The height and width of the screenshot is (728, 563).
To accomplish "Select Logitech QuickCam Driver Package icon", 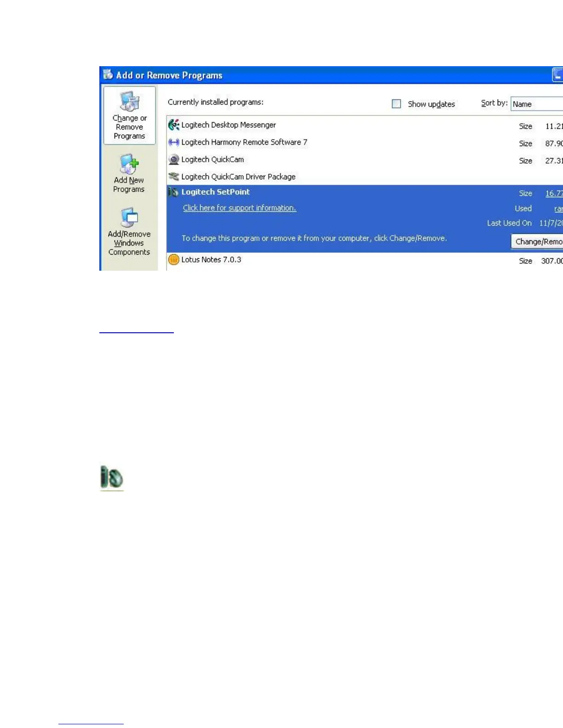I will click(x=173, y=176).
